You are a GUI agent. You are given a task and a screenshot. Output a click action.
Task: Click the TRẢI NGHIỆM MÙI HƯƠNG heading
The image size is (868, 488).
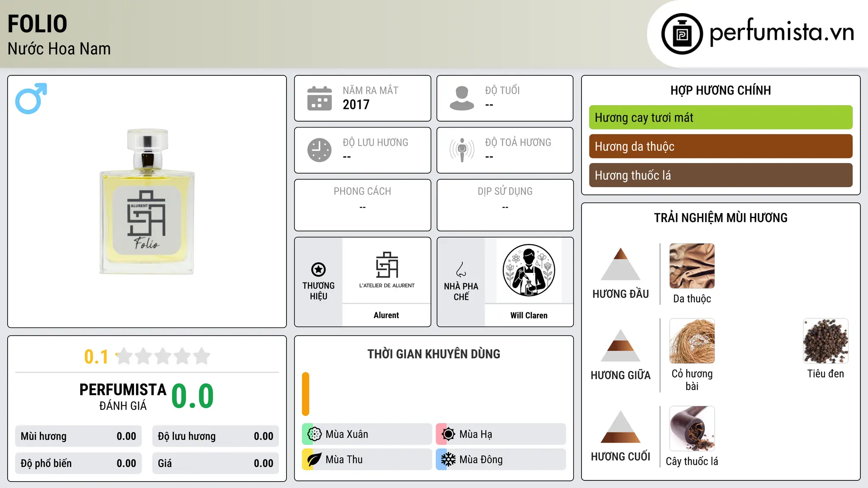pos(721,218)
